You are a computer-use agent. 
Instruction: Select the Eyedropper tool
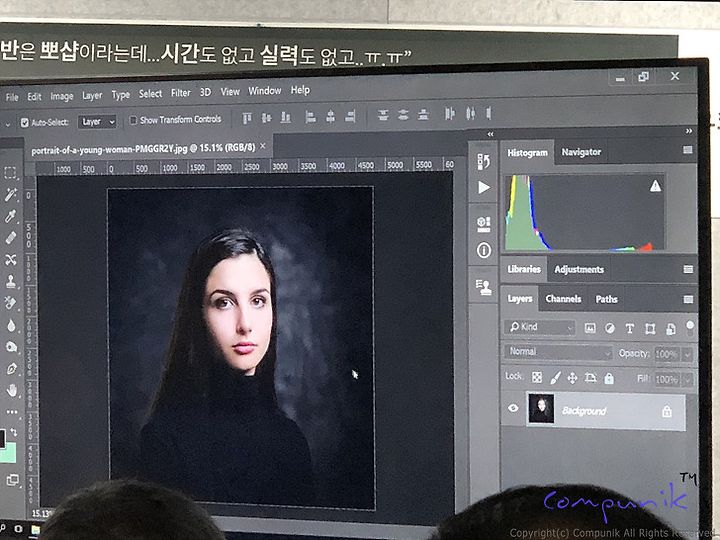11,216
